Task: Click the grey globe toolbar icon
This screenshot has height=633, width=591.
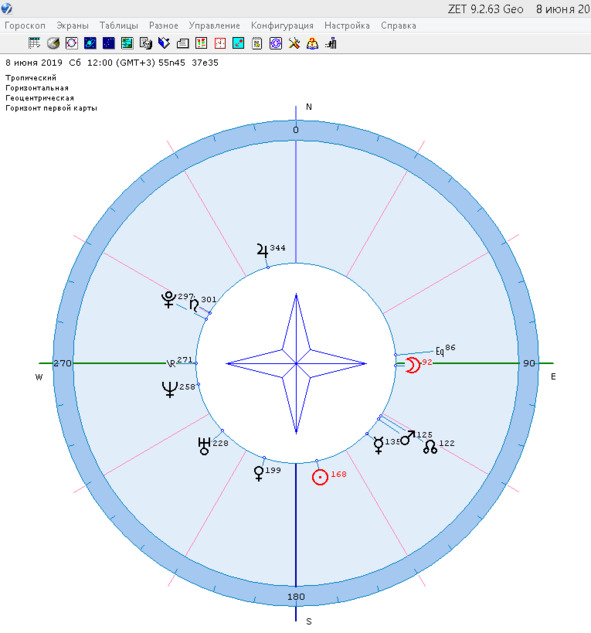Action: 53,43
